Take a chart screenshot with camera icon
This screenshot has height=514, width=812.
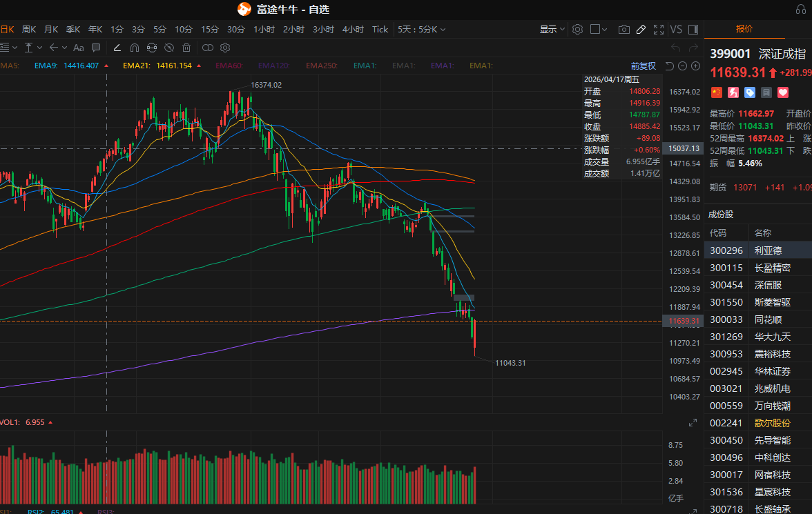624,30
